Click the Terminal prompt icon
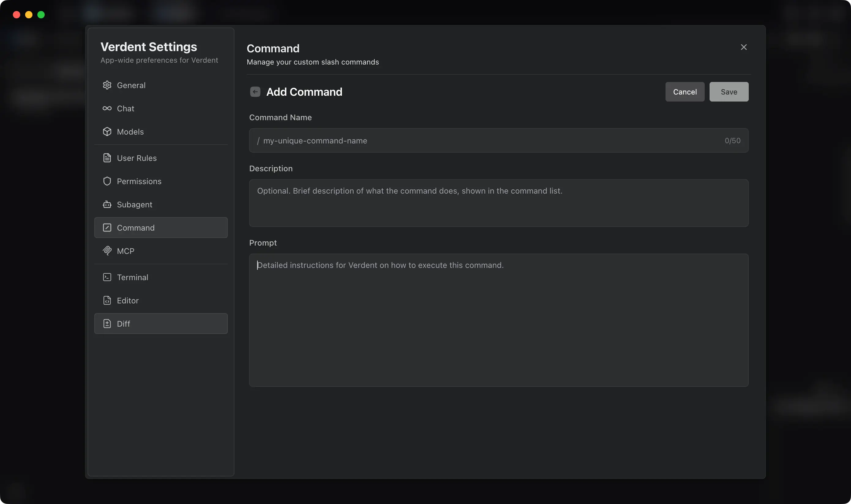 107,277
